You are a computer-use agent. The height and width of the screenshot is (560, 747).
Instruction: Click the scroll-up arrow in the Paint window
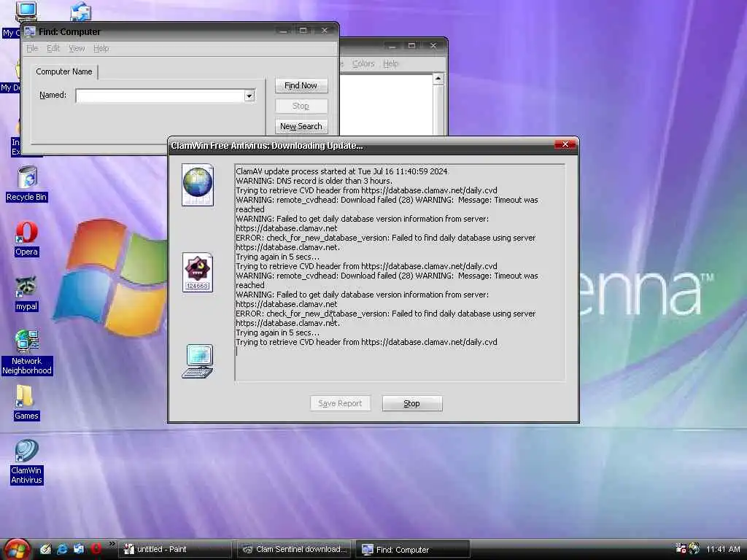tap(438, 79)
